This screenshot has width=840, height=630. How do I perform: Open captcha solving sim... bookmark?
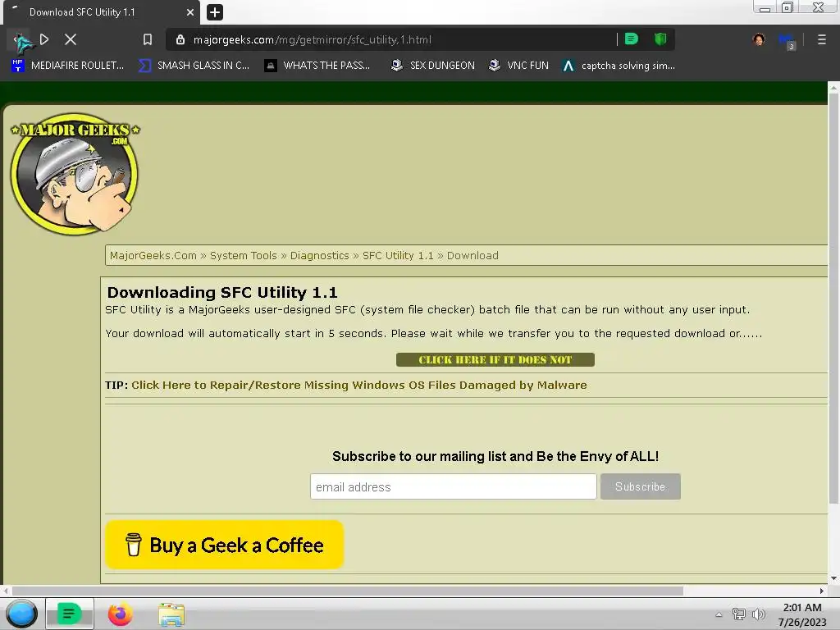(x=619, y=66)
